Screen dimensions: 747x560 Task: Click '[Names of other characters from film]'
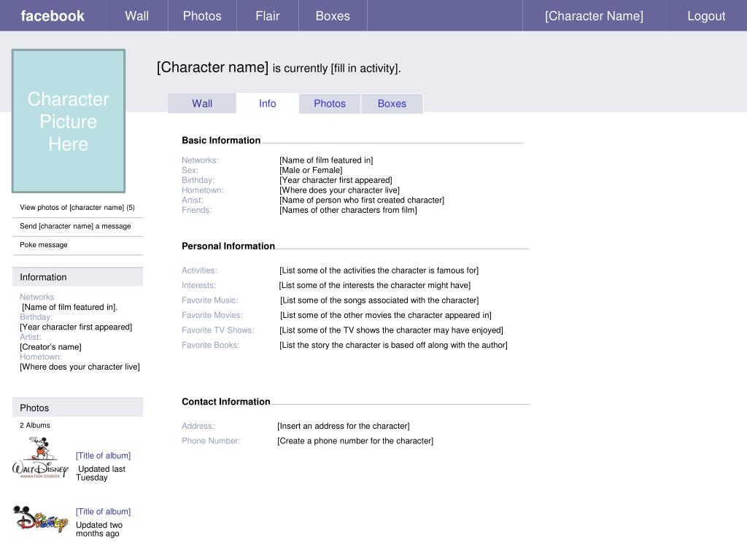point(348,211)
